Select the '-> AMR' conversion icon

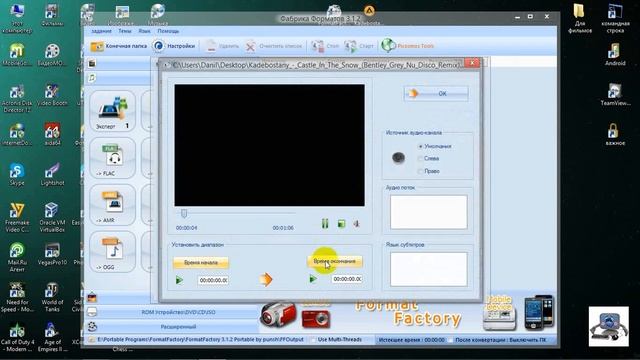113,205
